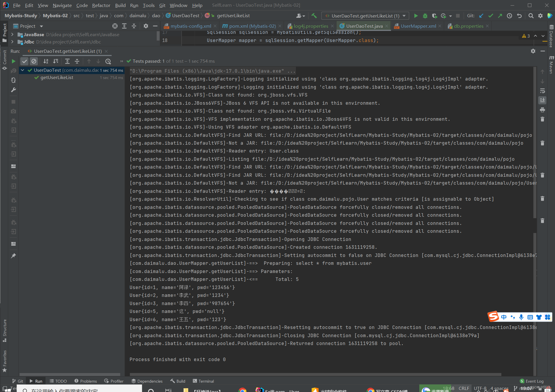
Task: Click console horizontal scrollbar
Action: click(x=315, y=374)
